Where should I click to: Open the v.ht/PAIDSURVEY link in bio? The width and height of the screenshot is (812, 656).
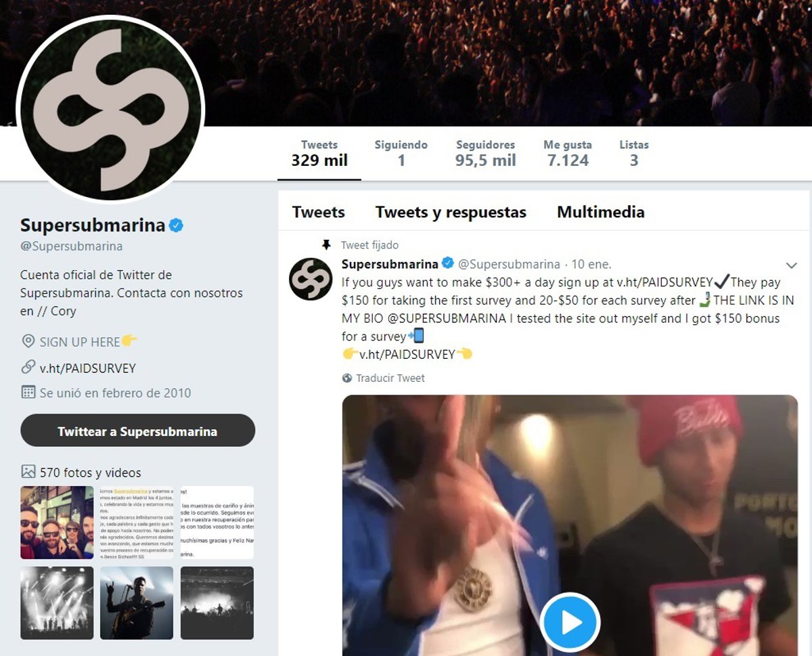[88, 368]
